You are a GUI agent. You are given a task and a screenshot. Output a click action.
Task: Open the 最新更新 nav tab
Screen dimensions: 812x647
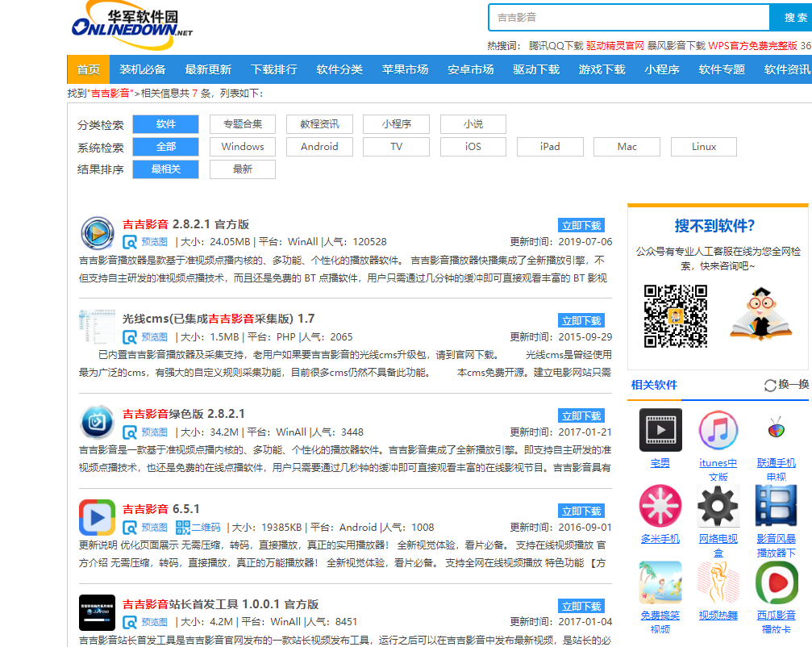tap(208, 69)
